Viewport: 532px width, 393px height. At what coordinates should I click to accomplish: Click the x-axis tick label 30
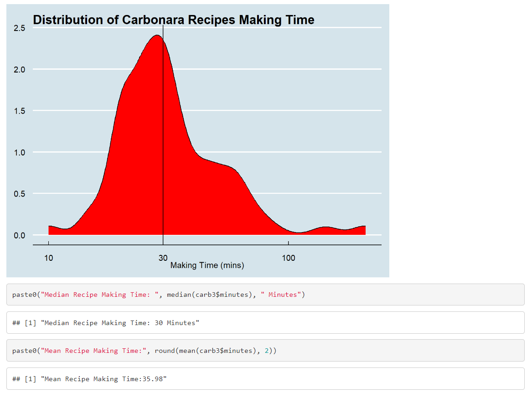pos(163,258)
